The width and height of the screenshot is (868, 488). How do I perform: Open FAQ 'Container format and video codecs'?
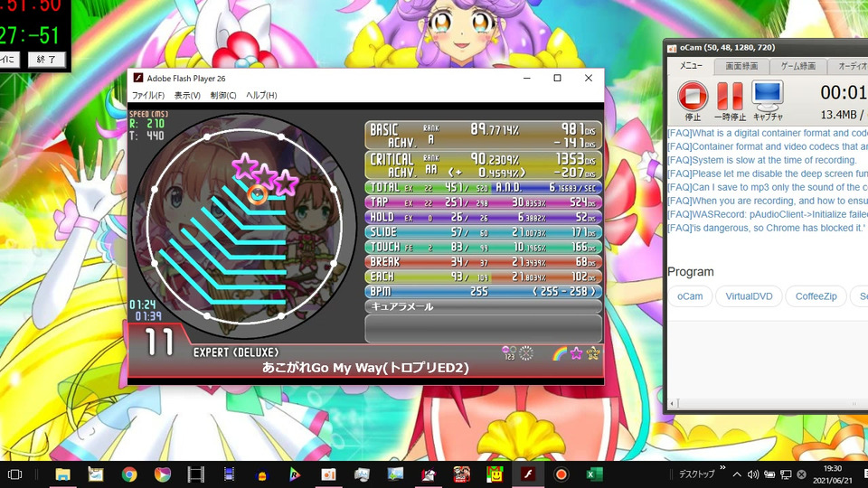768,146
